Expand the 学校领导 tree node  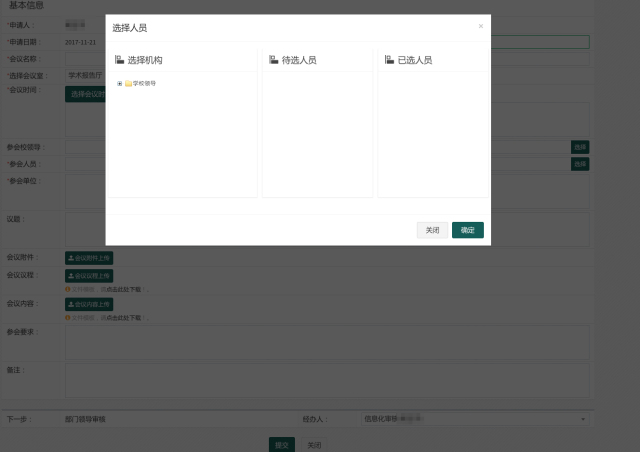click(120, 83)
